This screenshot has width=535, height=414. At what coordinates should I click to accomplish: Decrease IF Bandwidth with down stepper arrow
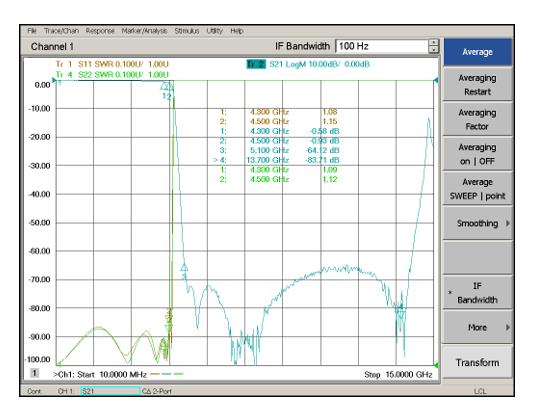[434, 49]
